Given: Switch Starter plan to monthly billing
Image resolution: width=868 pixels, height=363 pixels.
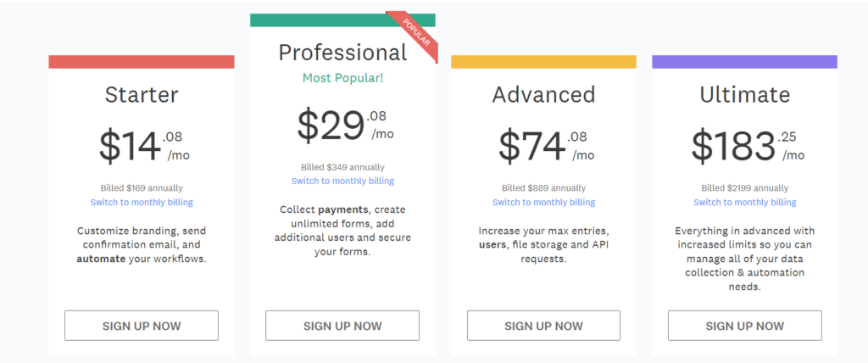Looking at the screenshot, I should pos(142,203).
